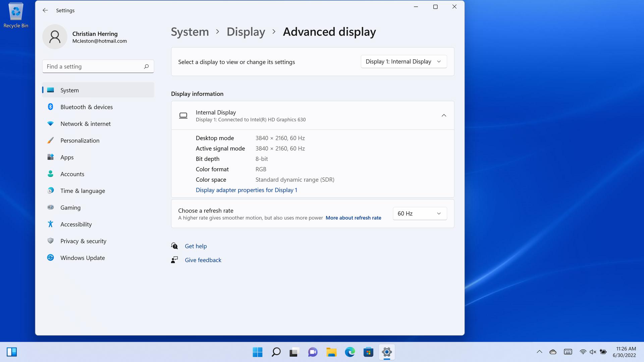The width and height of the screenshot is (644, 362).
Task: Click the Network wifi icon in the sidebar
Action: (50, 123)
